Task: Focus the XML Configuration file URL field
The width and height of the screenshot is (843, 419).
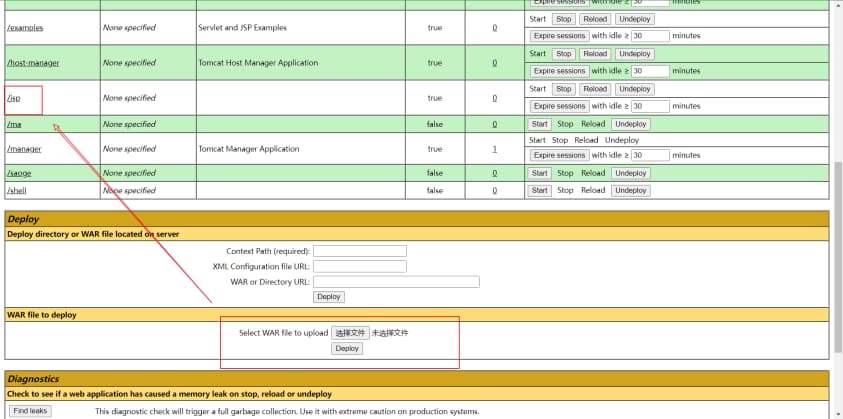Action: [359, 266]
